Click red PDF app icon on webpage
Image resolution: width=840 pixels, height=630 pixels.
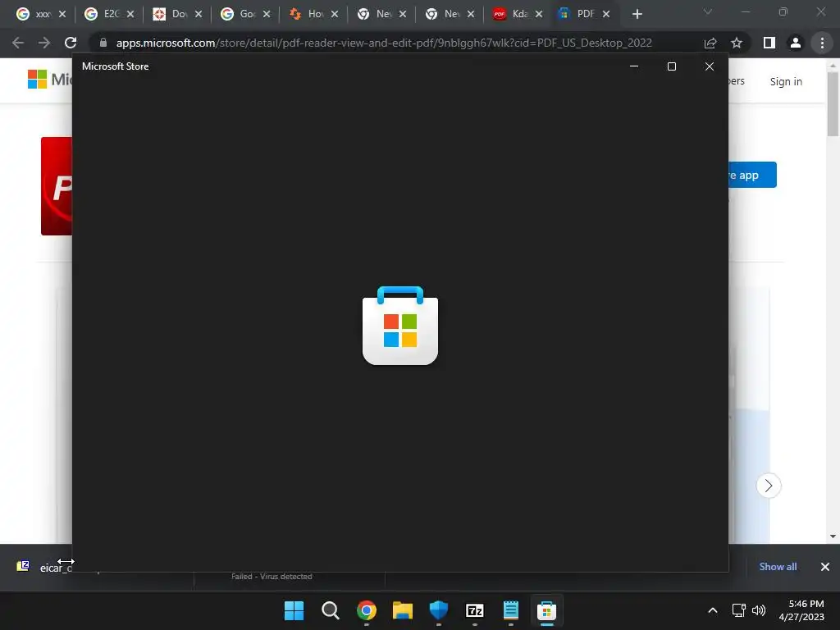pyautogui.click(x=57, y=186)
